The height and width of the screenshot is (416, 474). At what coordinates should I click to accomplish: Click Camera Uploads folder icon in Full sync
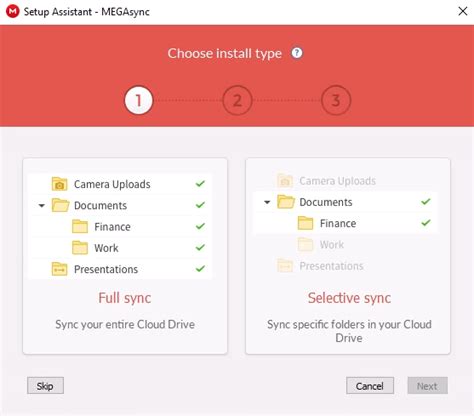59,184
